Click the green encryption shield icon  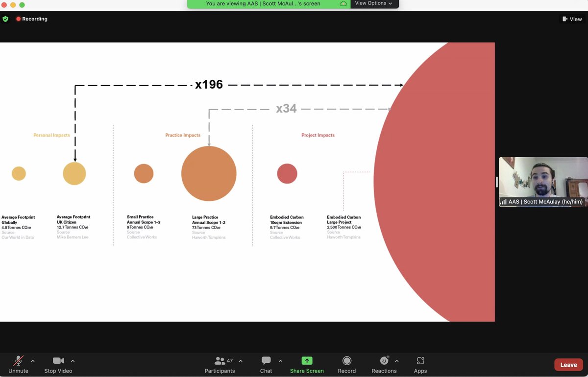5,19
